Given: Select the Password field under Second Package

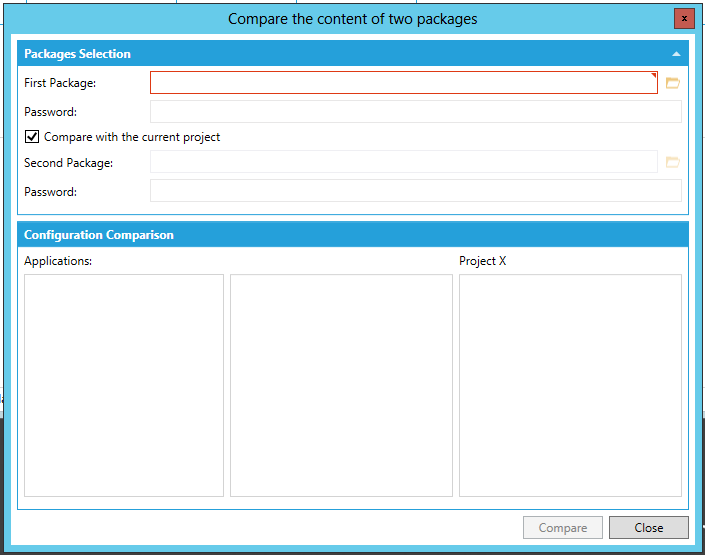Looking at the screenshot, I should (x=415, y=191).
